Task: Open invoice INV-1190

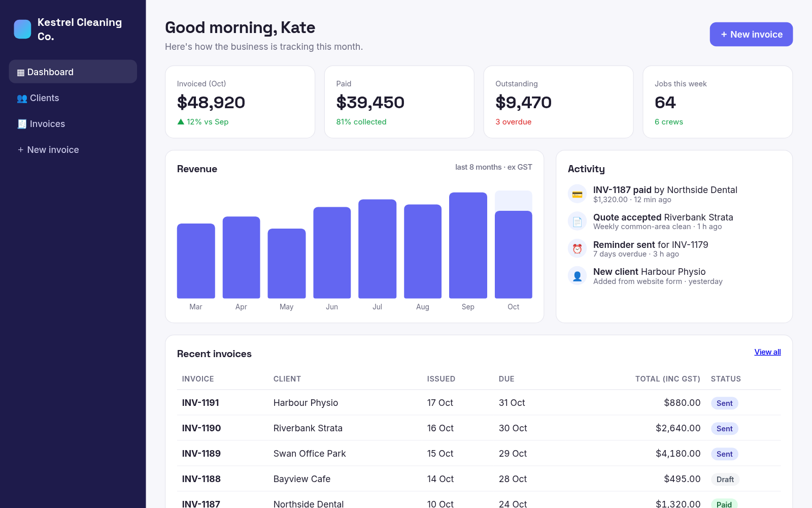Action: [x=201, y=428]
